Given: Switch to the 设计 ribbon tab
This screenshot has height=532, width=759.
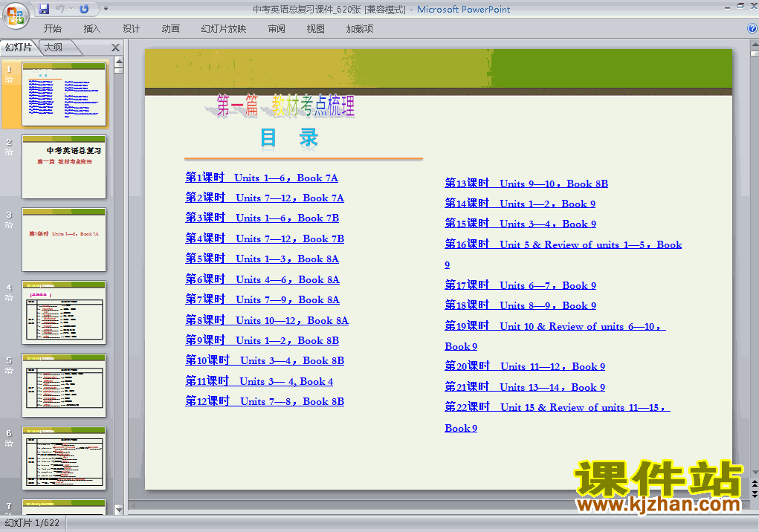Looking at the screenshot, I should click(x=131, y=29).
